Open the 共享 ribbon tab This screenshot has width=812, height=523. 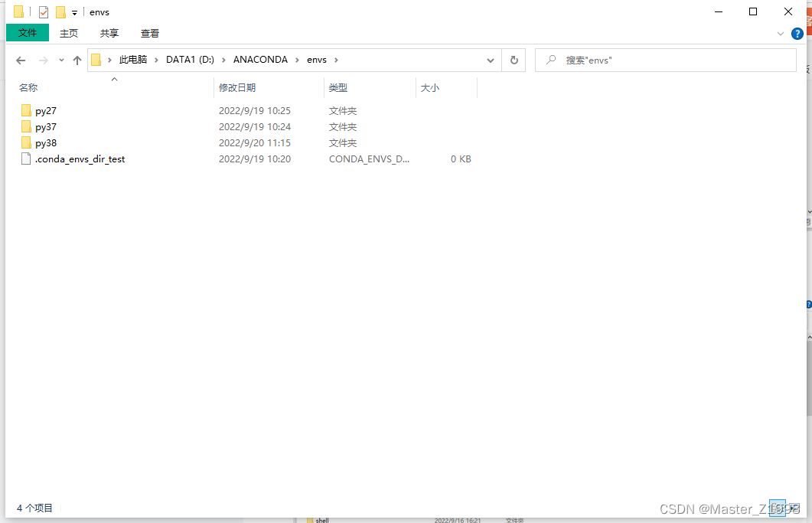[109, 33]
